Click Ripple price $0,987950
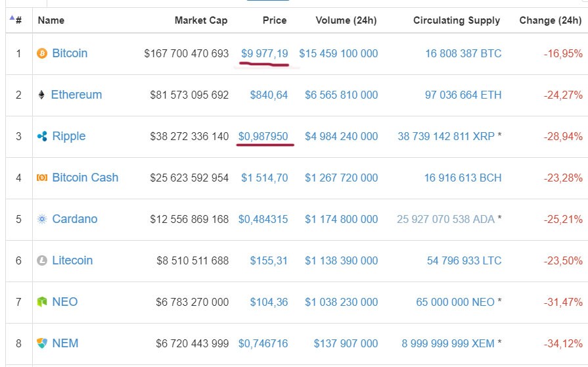The width and height of the screenshot is (588, 367). click(x=263, y=136)
